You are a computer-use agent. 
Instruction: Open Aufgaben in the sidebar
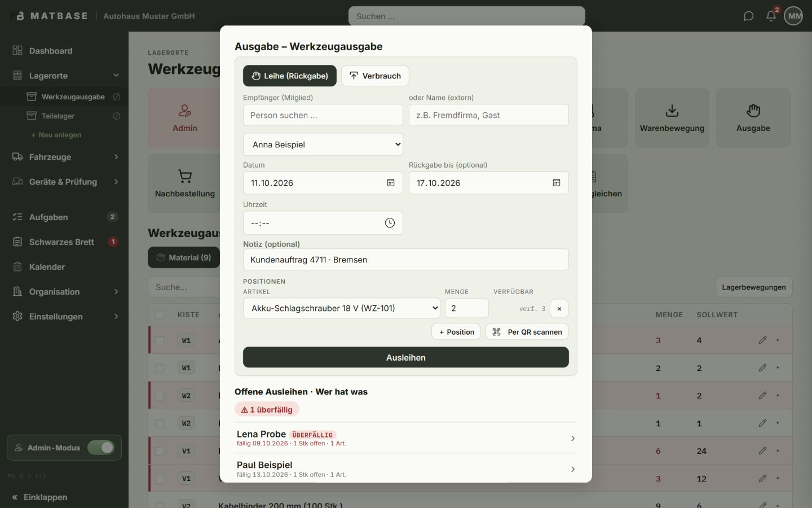click(x=64, y=217)
